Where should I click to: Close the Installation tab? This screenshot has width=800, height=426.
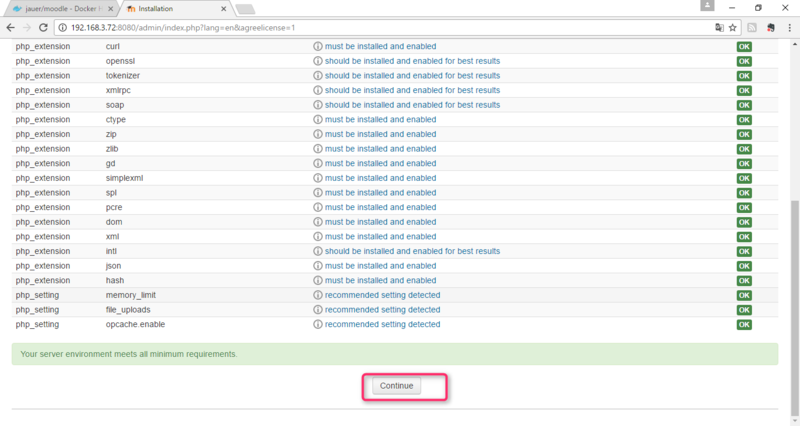point(223,9)
